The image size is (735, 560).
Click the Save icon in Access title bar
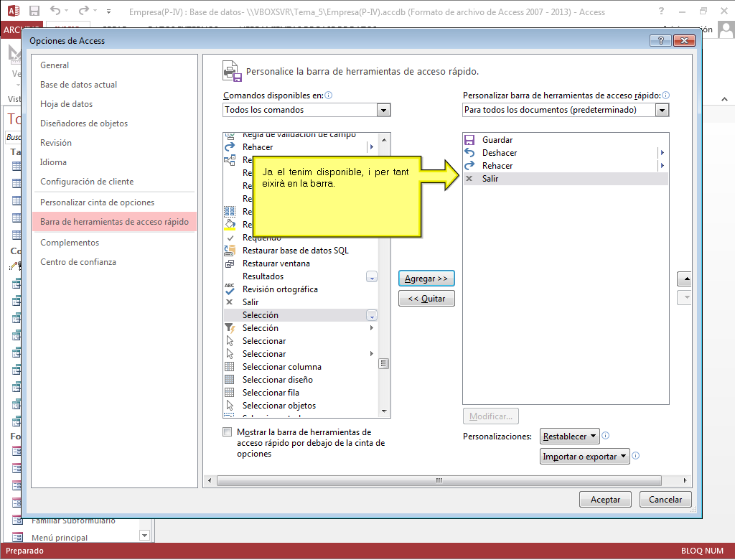(34, 11)
